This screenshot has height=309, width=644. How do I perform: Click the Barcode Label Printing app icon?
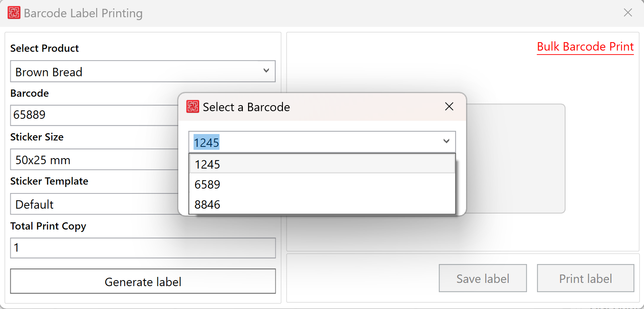pyautogui.click(x=14, y=13)
